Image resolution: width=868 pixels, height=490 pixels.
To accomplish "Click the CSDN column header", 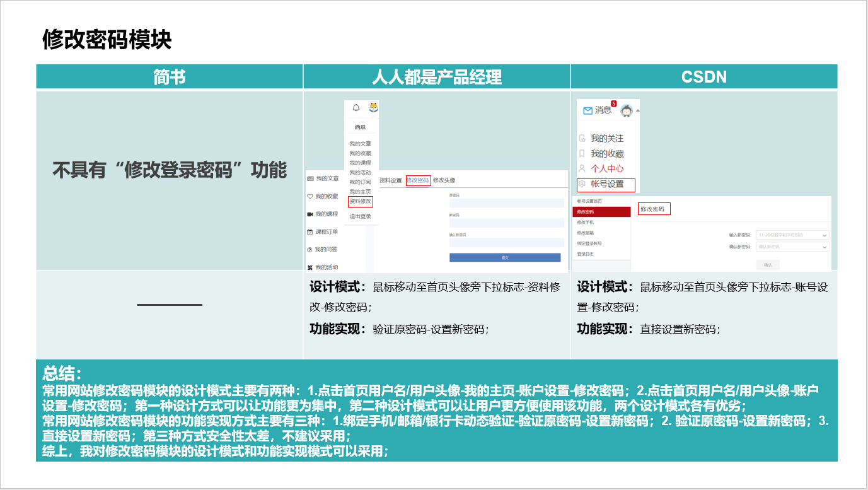I will 704,77.
